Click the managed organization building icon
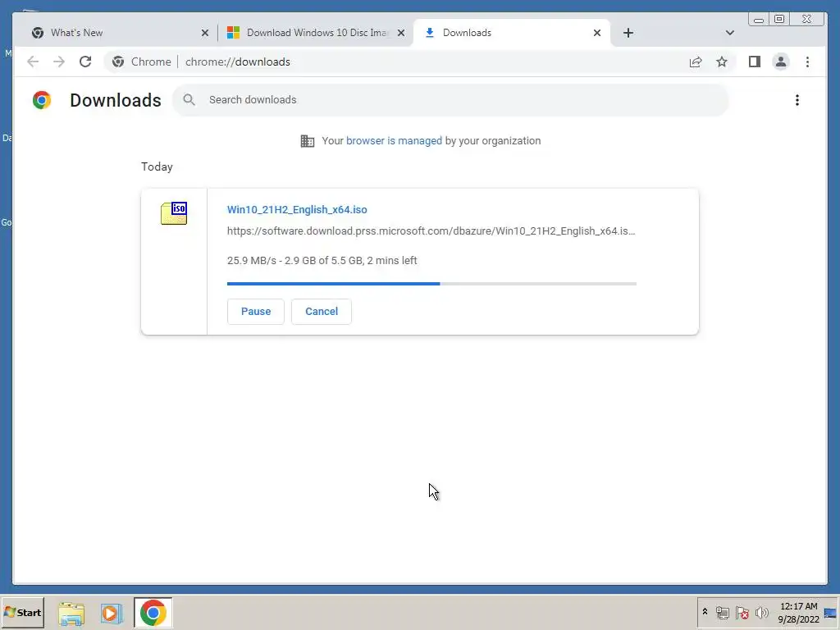This screenshot has width=840, height=630. [x=308, y=141]
